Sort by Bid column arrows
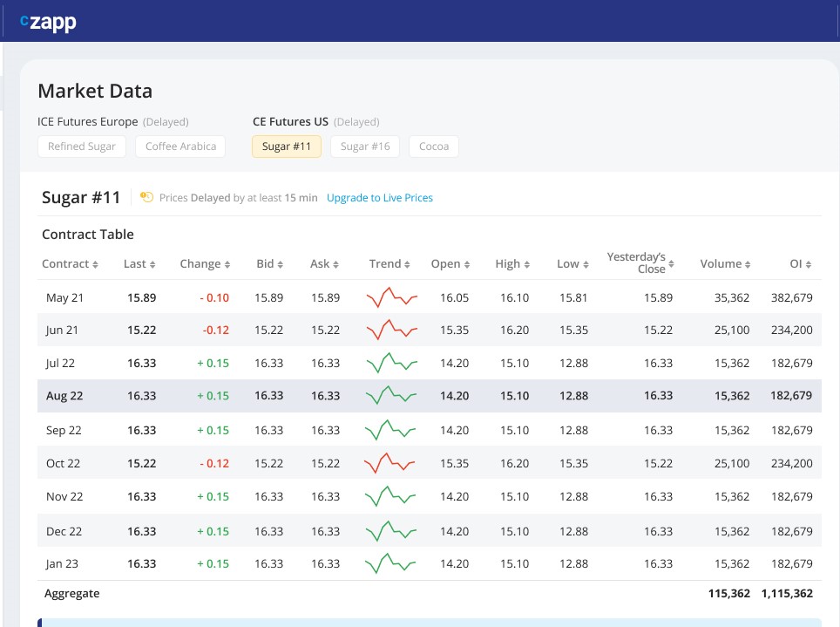 click(x=281, y=264)
